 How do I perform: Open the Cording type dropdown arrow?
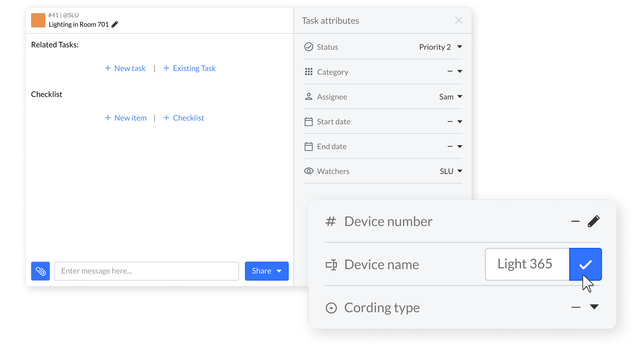click(x=594, y=307)
